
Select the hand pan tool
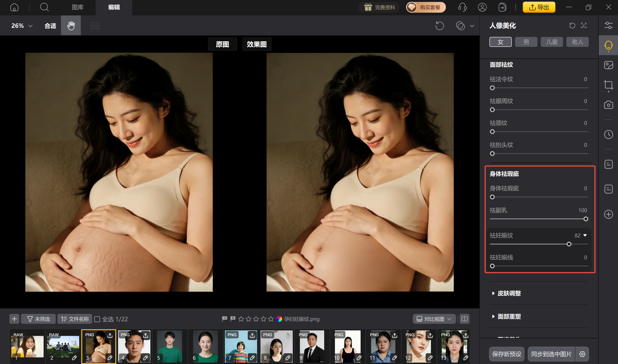(x=71, y=26)
